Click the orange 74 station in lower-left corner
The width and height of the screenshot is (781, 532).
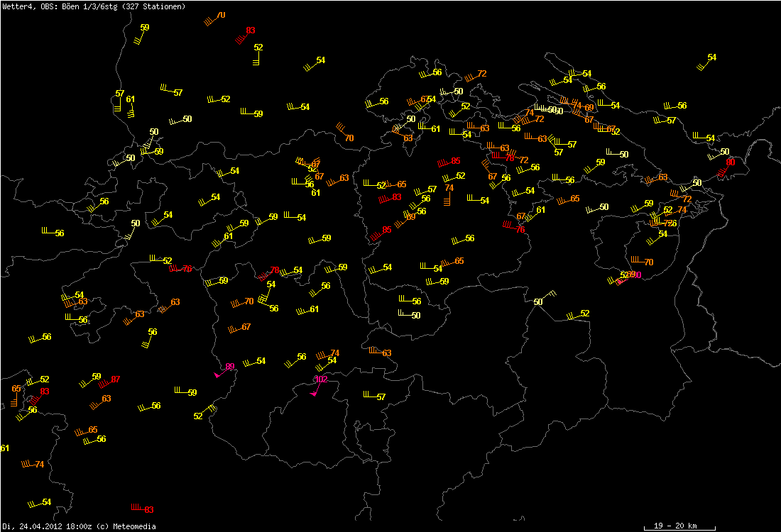click(x=39, y=465)
